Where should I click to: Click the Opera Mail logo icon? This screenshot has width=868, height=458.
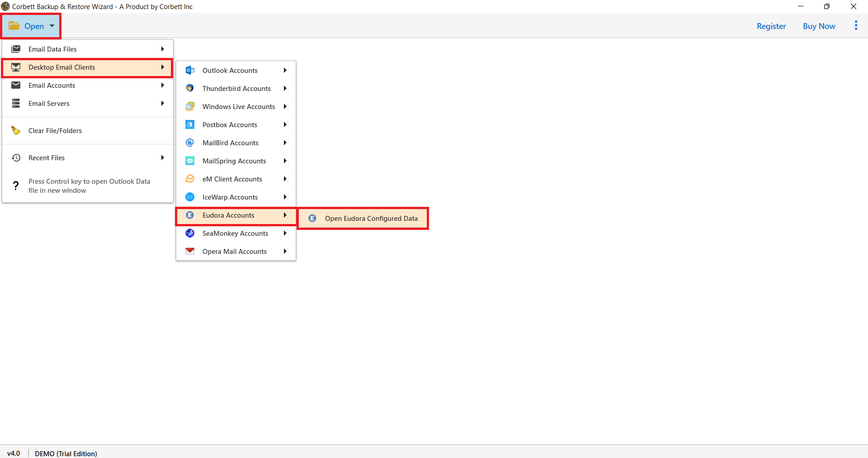click(190, 251)
